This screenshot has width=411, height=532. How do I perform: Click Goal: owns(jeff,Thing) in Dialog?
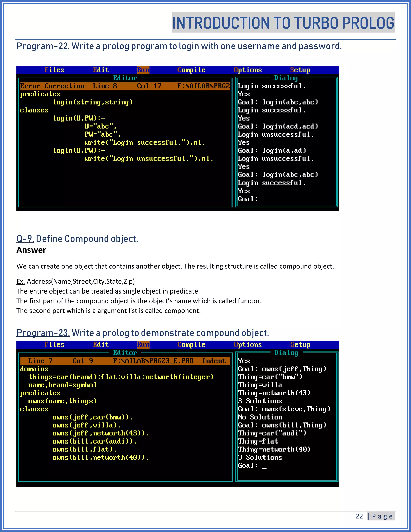coord(282,369)
